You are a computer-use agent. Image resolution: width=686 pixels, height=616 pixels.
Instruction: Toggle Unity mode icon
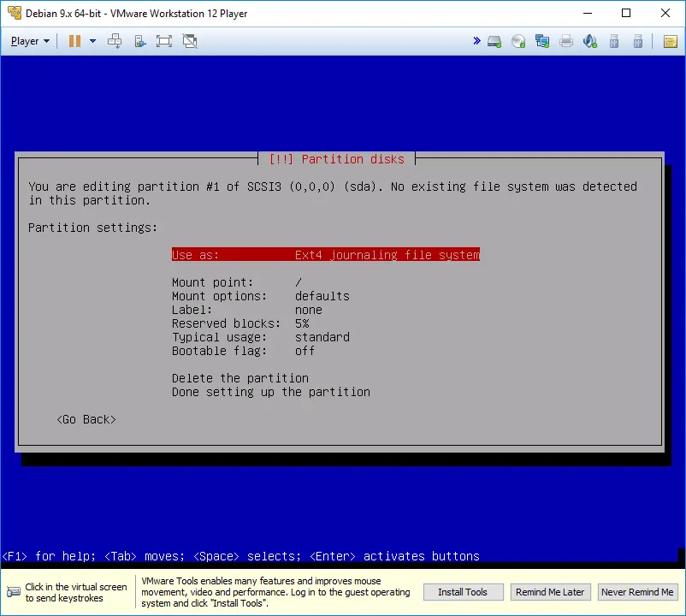coord(190,41)
